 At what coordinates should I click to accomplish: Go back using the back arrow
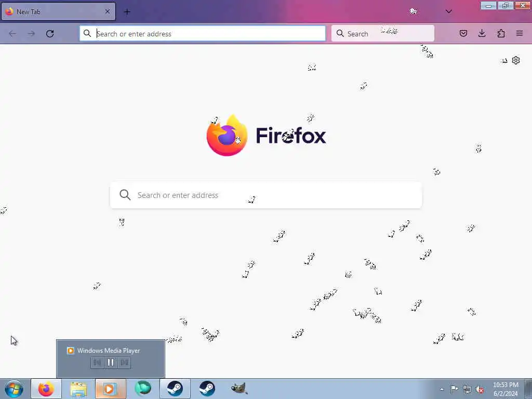tap(12, 34)
